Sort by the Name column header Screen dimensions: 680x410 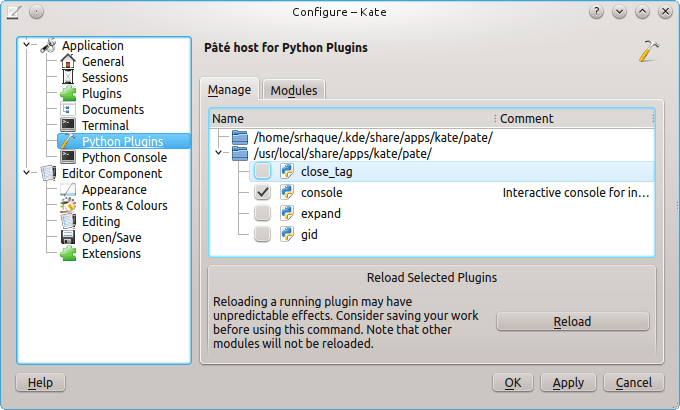(x=352, y=118)
